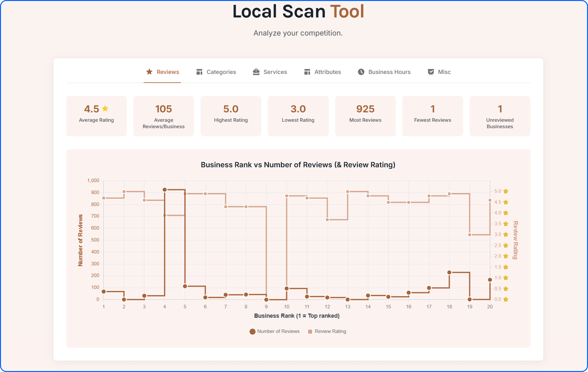Click the rank 18 reviews data point
The width and height of the screenshot is (588, 372).
click(449, 273)
